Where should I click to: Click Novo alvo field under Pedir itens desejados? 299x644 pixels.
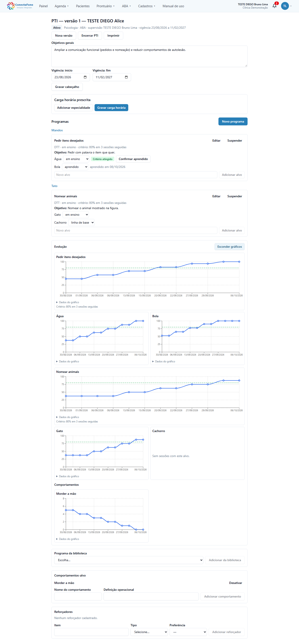(x=136, y=175)
